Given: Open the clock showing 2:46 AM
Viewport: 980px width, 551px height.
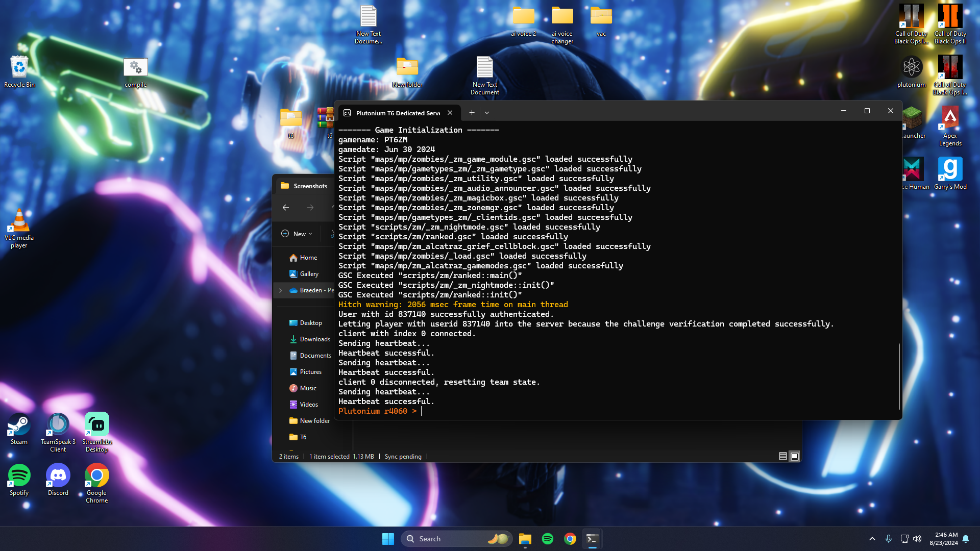Looking at the screenshot, I should coord(944,539).
